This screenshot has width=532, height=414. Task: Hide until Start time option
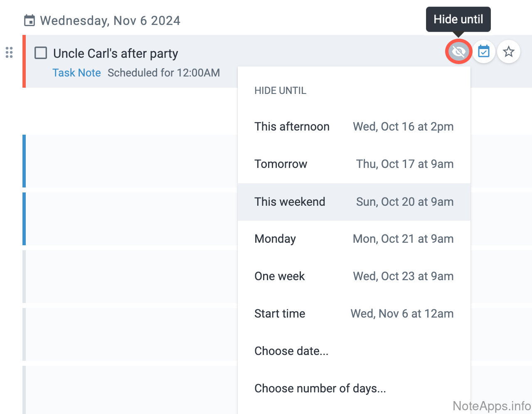(354, 314)
